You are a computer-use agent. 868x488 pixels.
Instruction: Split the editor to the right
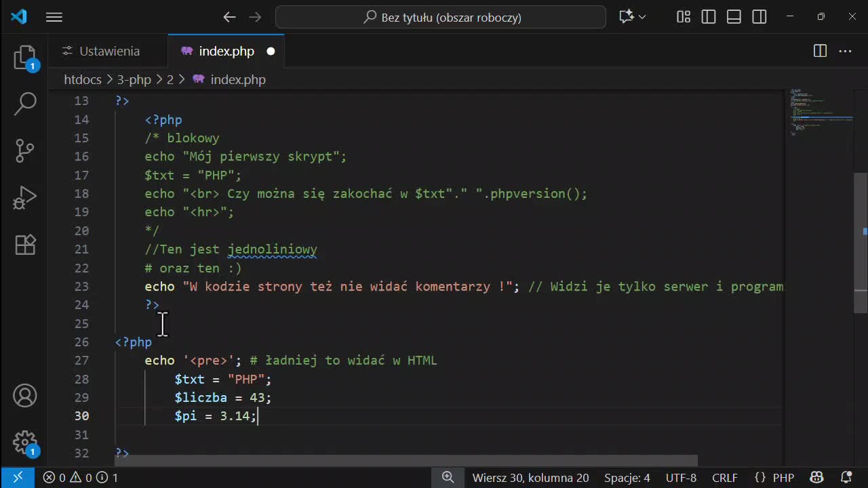(820, 52)
